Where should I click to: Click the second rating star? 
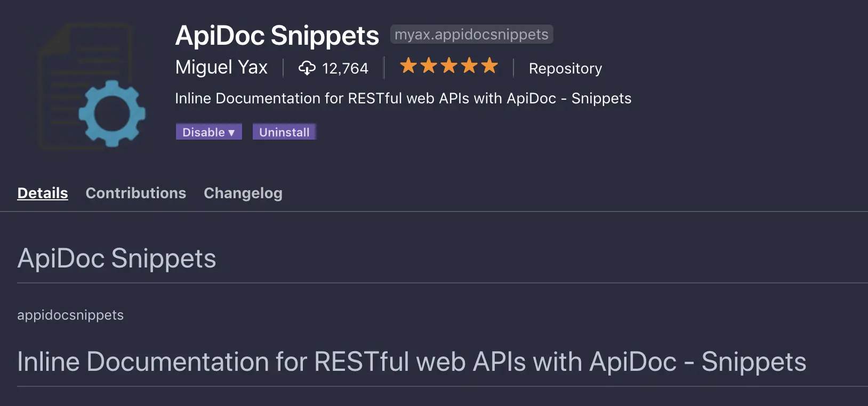(x=429, y=66)
